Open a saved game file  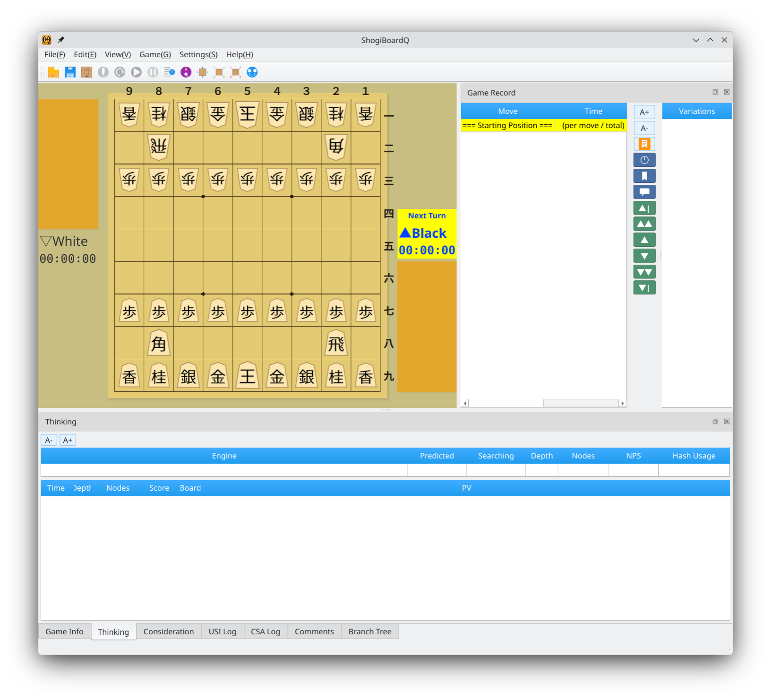53,72
